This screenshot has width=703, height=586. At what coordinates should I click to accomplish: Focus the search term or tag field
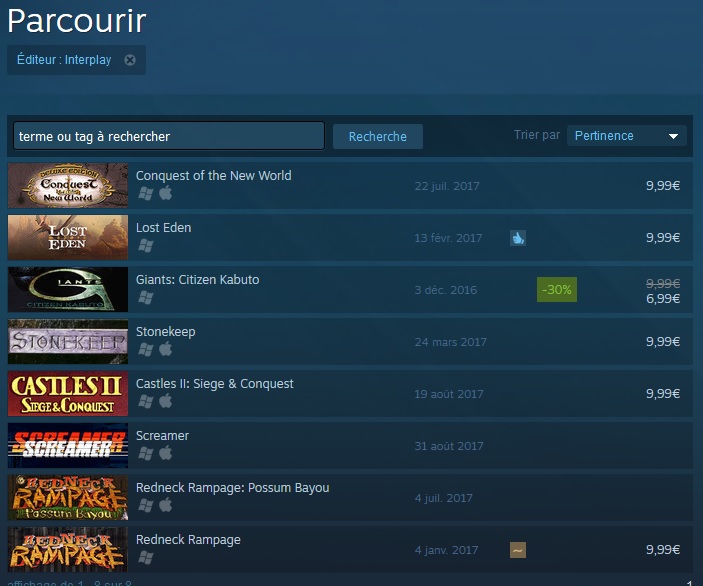[169, 136]
